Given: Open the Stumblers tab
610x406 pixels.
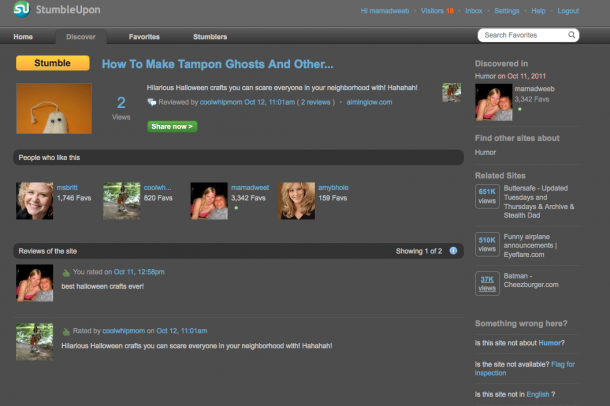Looking at the screenshot, I should [x=210, y=37].
